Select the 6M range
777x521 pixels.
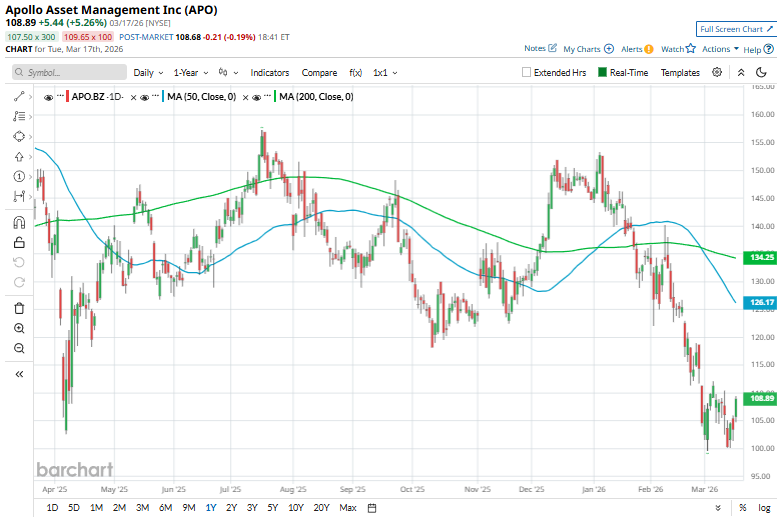[x=166, y=508]
